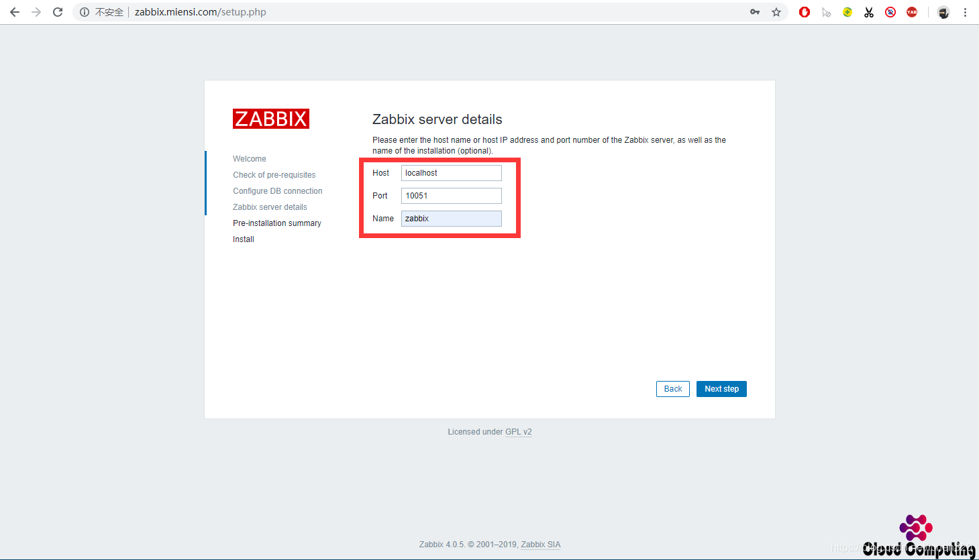Reload the page with refresh icon
979x560 pixels.
[x=58, y=12]
